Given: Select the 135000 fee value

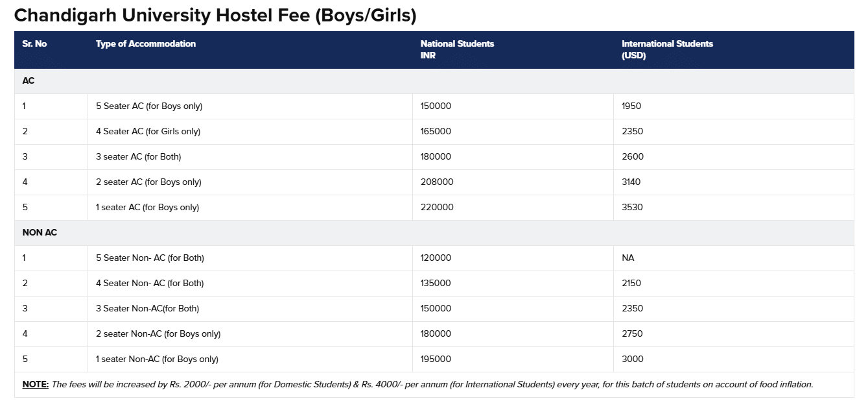Looking at the screenshot, I should [436, 283].
